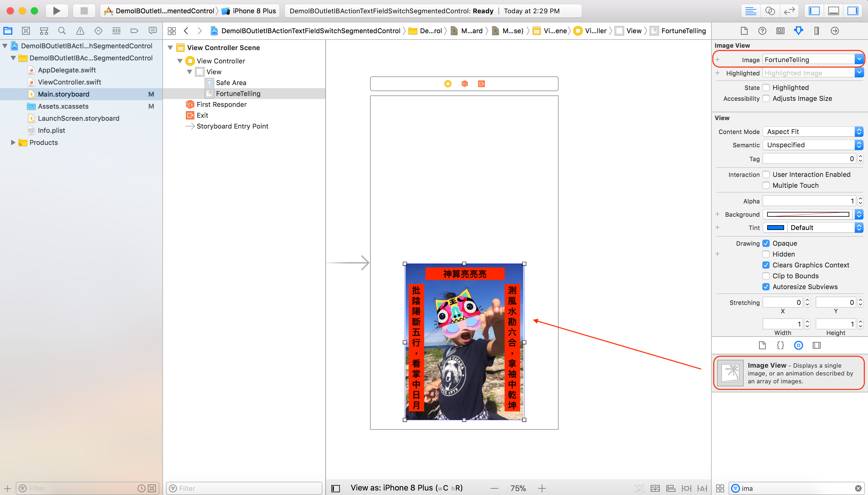The image size is (868, 495).
Task: Click the Run (play) button
Action: click(x=56, y=11)
